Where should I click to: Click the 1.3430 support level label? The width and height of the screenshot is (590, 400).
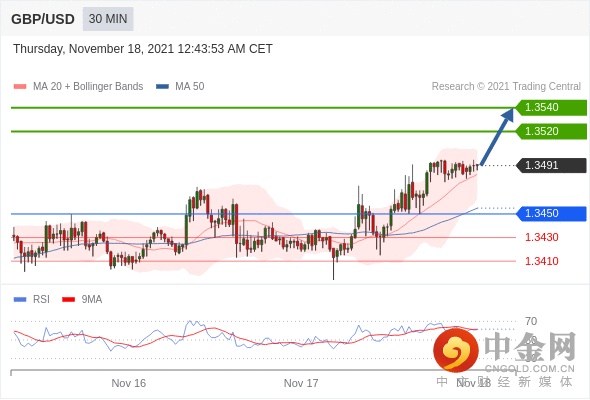click(x=542, y=237)
